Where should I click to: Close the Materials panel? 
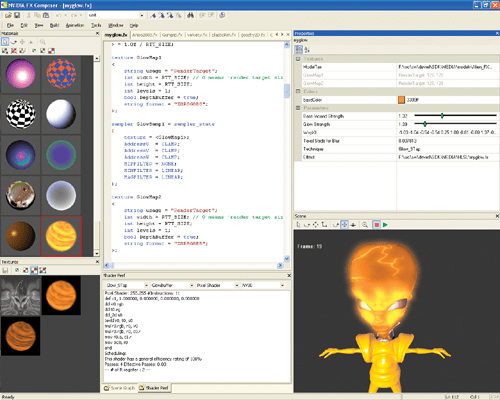(x=97, y=33)
